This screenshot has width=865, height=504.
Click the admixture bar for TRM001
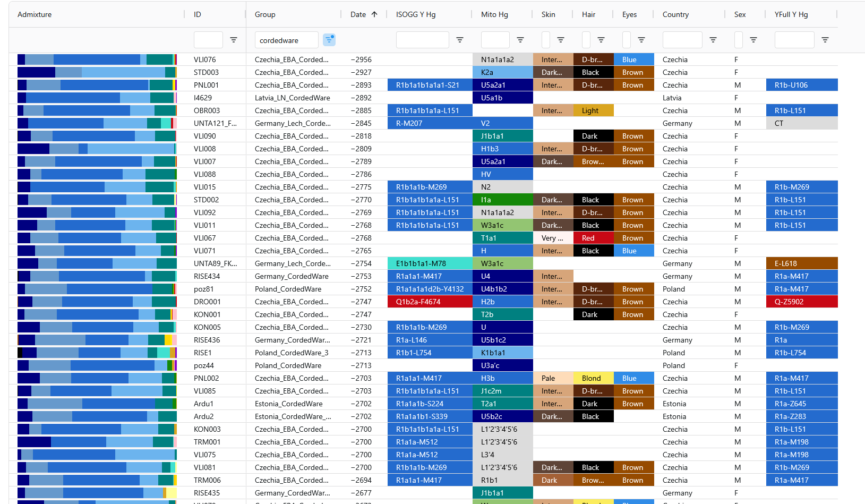[97, 442]
